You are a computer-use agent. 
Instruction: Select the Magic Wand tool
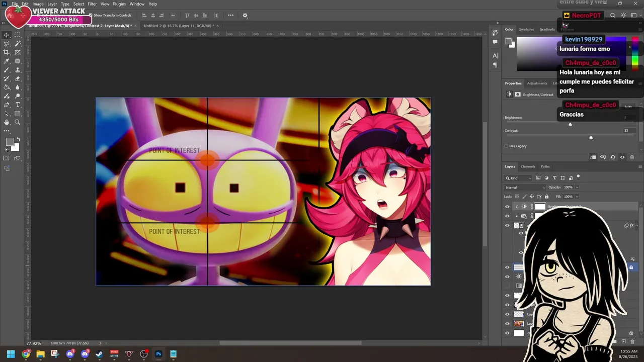point(18,44)
